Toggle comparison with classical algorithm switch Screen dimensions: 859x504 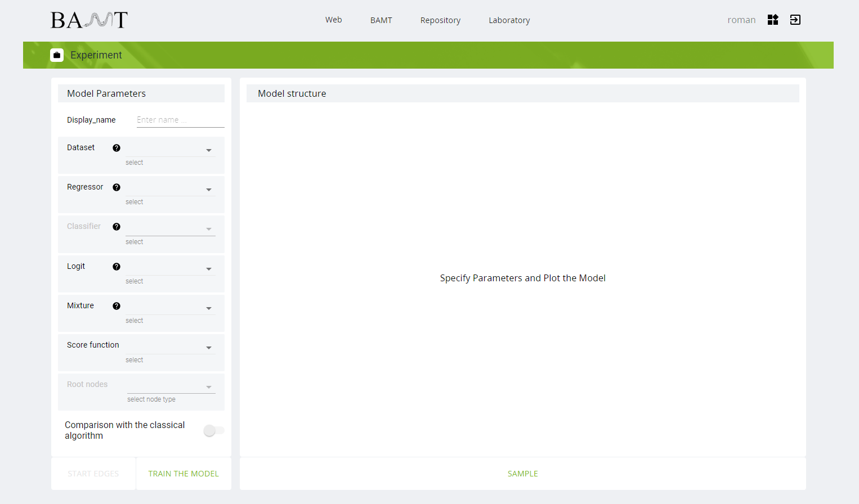click(x=213, y=430)
